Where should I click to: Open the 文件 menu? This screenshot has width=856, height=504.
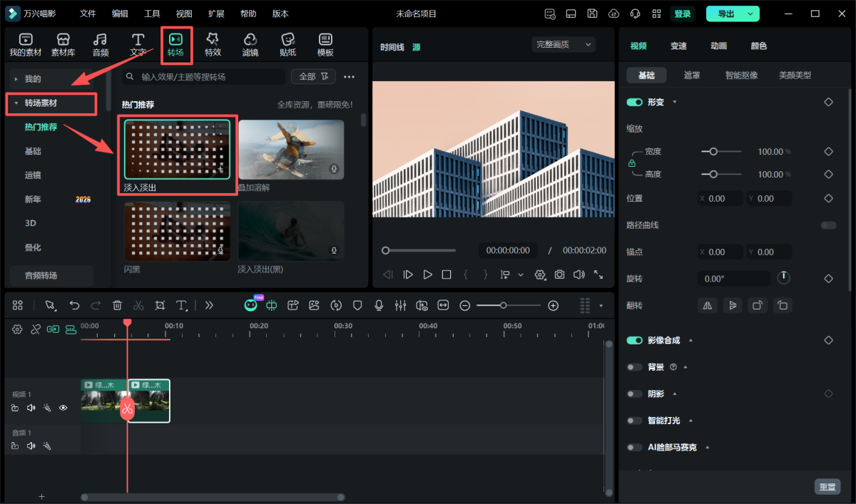(88, 14)
